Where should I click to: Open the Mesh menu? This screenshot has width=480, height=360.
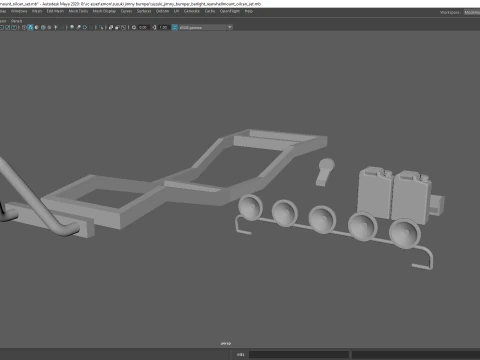click(x=37, y=11)
